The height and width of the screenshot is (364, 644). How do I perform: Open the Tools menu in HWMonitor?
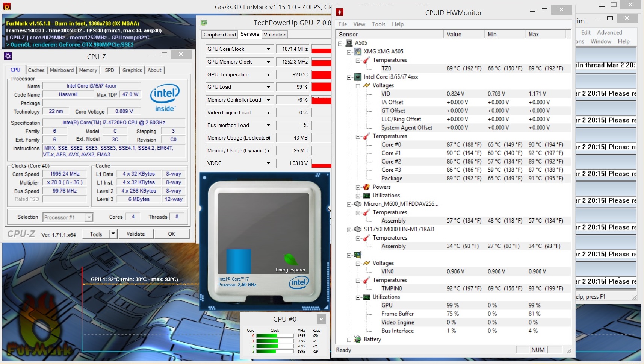point(379,24)
